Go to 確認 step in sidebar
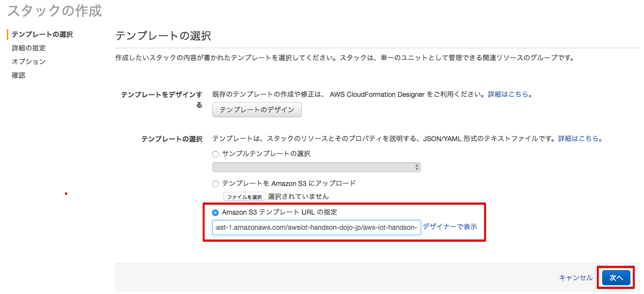The width and height of the screenshot is (644, 294). click(x=18, y=75)
